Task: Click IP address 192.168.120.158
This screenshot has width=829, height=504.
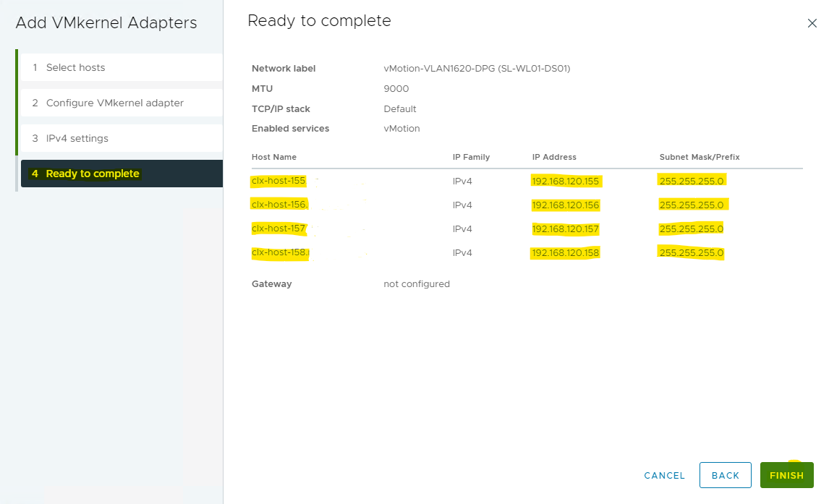Action: pyautogui.click(x=565, y=253)
